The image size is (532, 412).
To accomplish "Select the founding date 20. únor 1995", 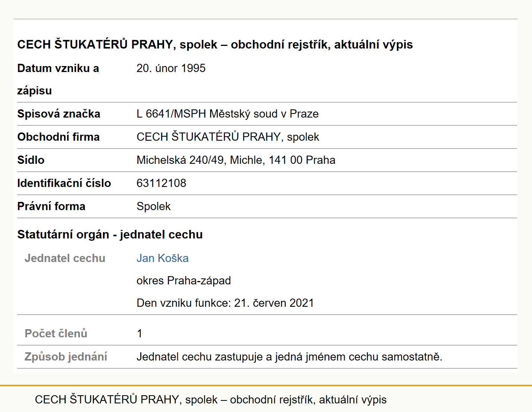I will (x=171, y=68).
